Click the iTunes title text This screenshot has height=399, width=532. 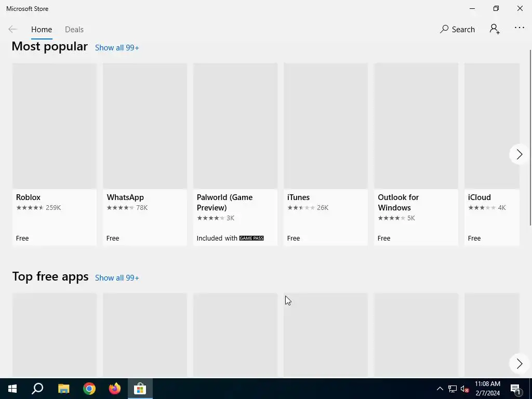pyautogui.click(x=298, y=197)
